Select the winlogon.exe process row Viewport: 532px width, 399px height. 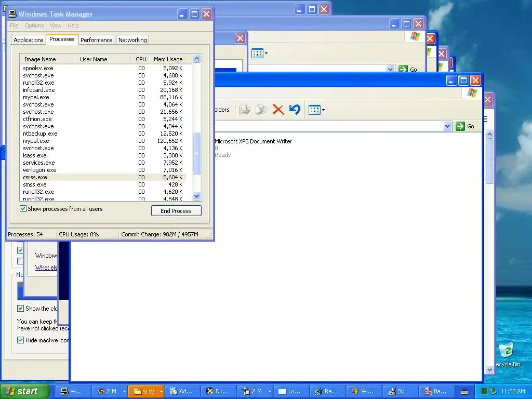103,170
